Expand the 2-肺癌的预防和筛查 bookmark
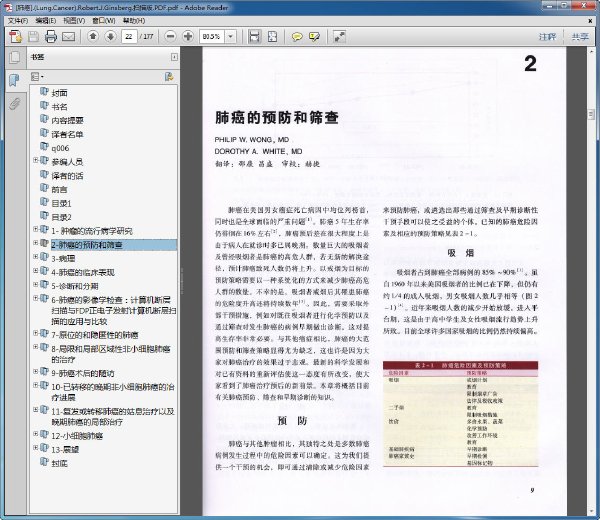Image resolution: width=600 pixels, height=520 pixels. tap(36, 243)
